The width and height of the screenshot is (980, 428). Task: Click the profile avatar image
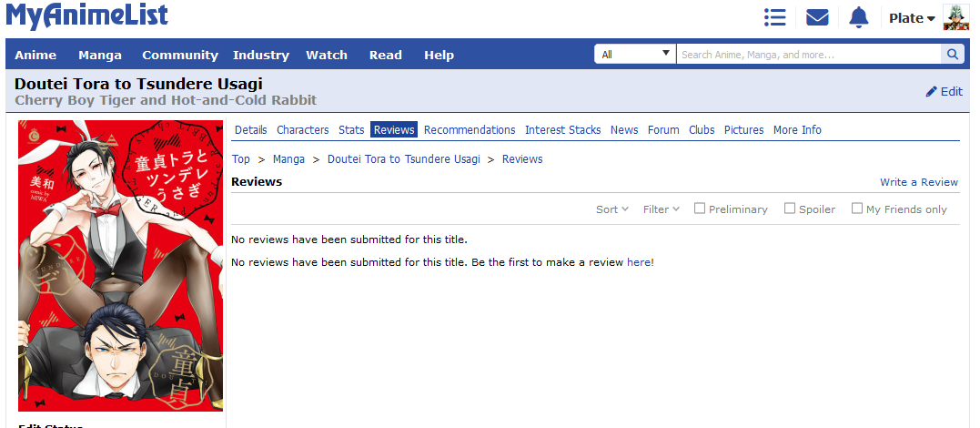955,17
